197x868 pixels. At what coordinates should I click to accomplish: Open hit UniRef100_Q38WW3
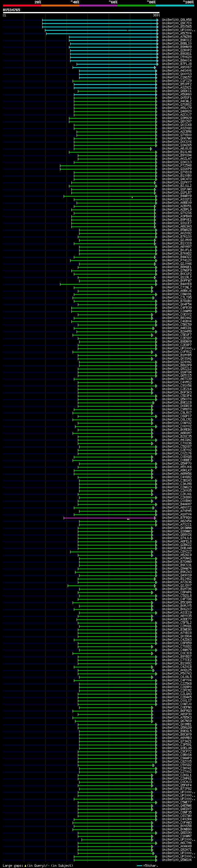point(177,531)
